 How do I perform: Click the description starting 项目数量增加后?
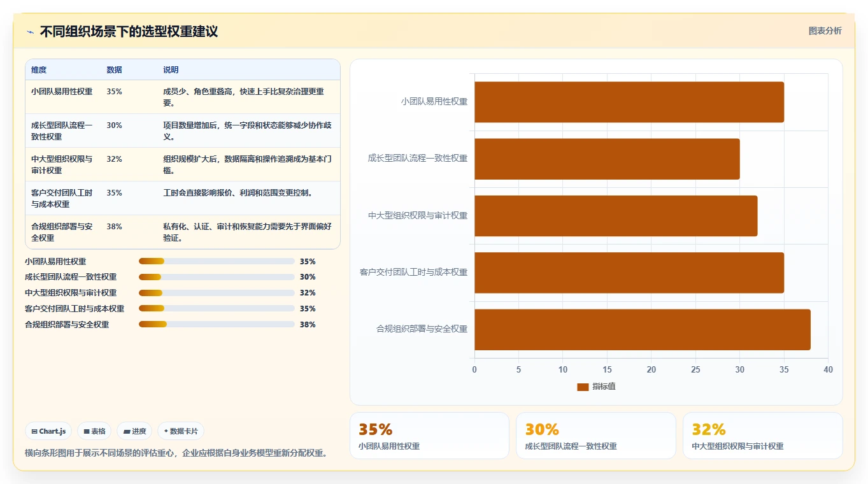(248, 131)
